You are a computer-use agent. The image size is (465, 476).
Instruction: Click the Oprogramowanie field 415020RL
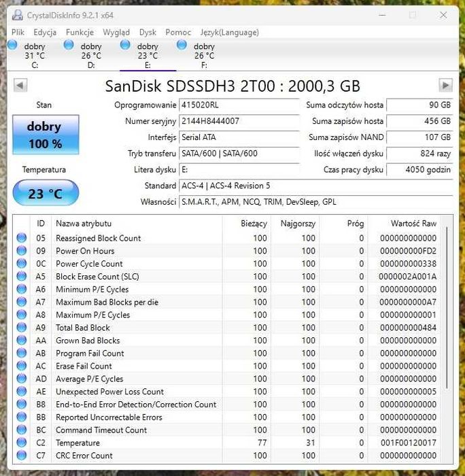239,105
